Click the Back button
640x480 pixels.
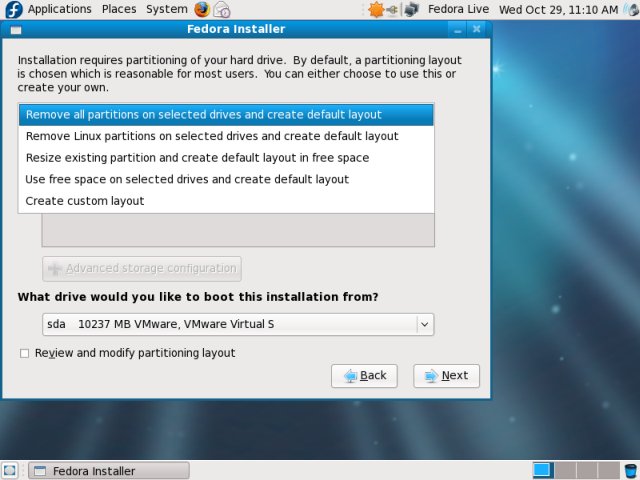click(364, 376)
